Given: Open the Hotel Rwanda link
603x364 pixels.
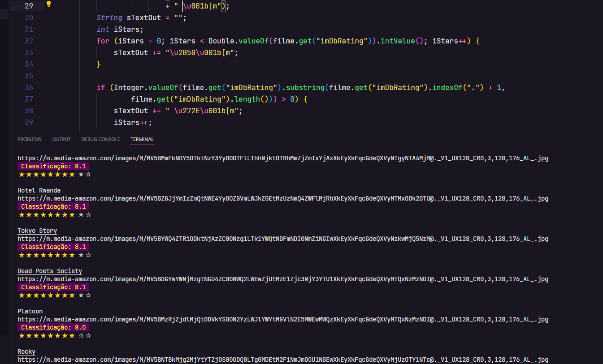Looking at the screenshot, I should click(39, 190).
